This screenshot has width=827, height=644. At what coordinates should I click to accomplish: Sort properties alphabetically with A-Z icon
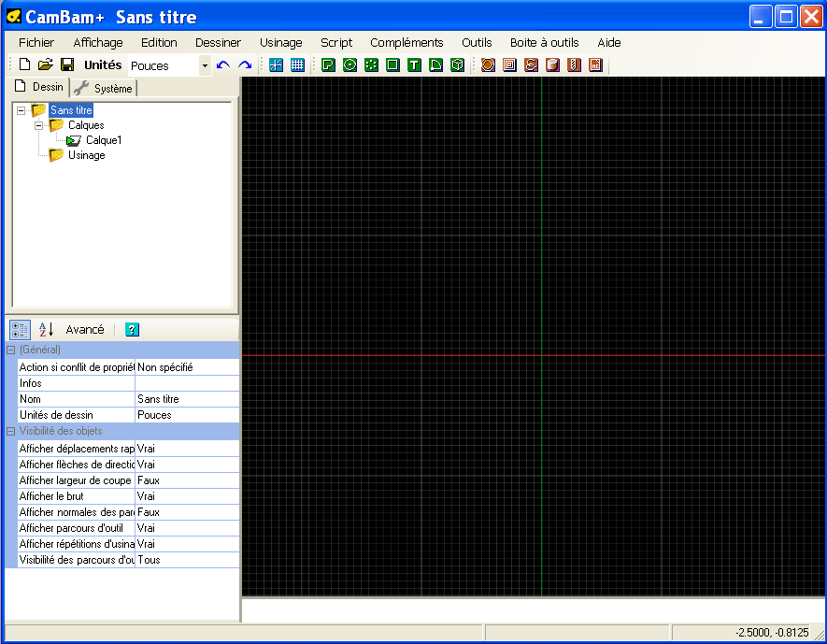click(x=46, y=330)
